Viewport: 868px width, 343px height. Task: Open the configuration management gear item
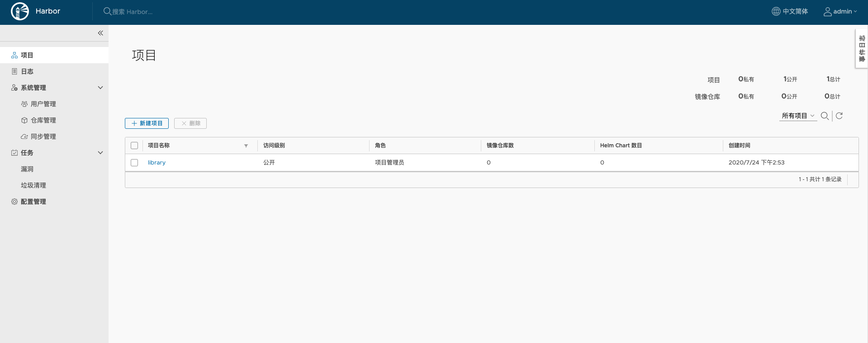(33, 202)
